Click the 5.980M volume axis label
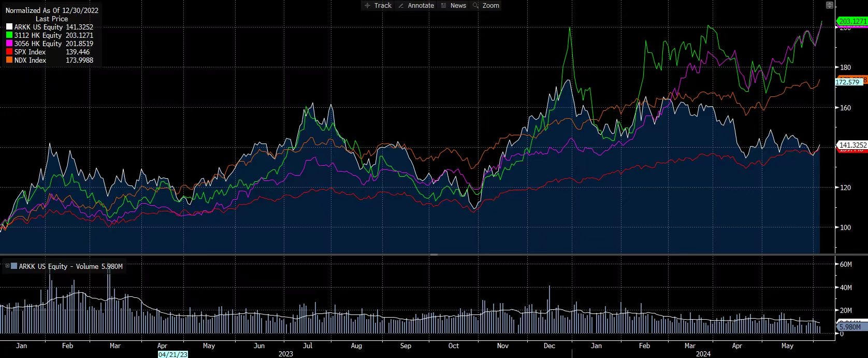Viewport: 868px width, 358px height. pos(849,327)
